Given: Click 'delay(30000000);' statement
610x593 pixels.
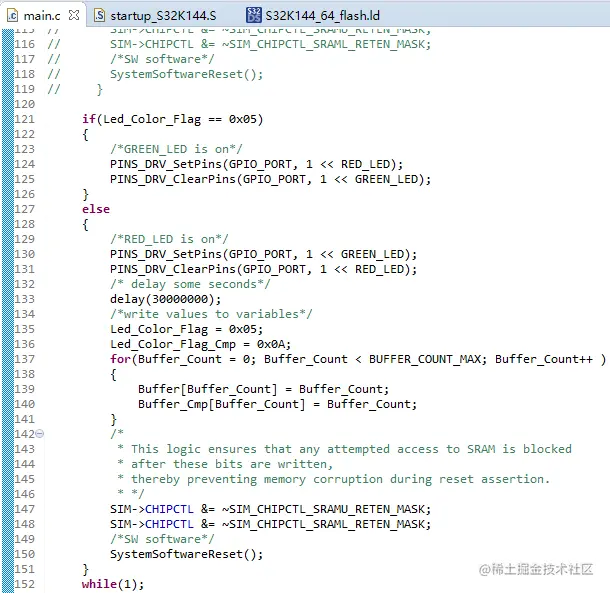Looking at the screenshot, I should [x=166, y=299].
